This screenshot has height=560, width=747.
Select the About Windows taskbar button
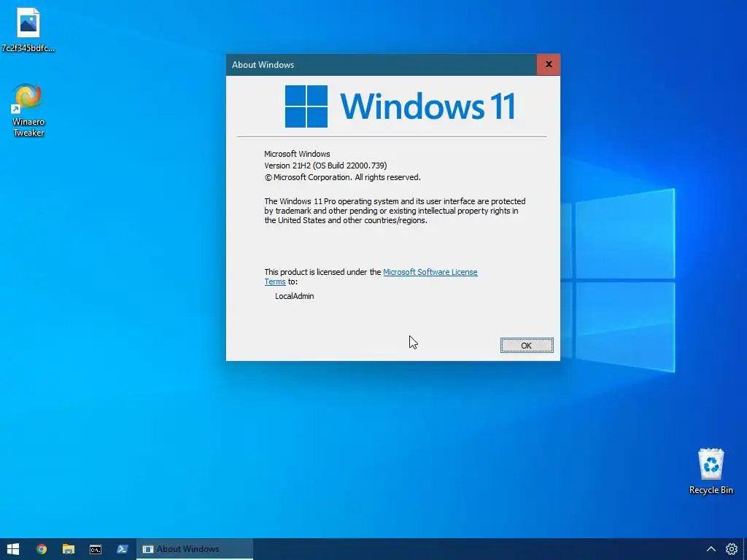pos(194,549)
